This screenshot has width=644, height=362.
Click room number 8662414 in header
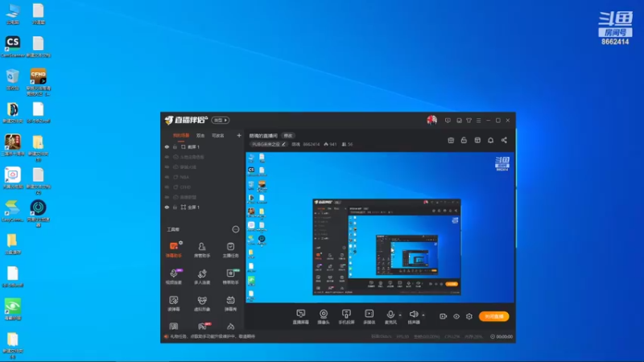[311, 144]
